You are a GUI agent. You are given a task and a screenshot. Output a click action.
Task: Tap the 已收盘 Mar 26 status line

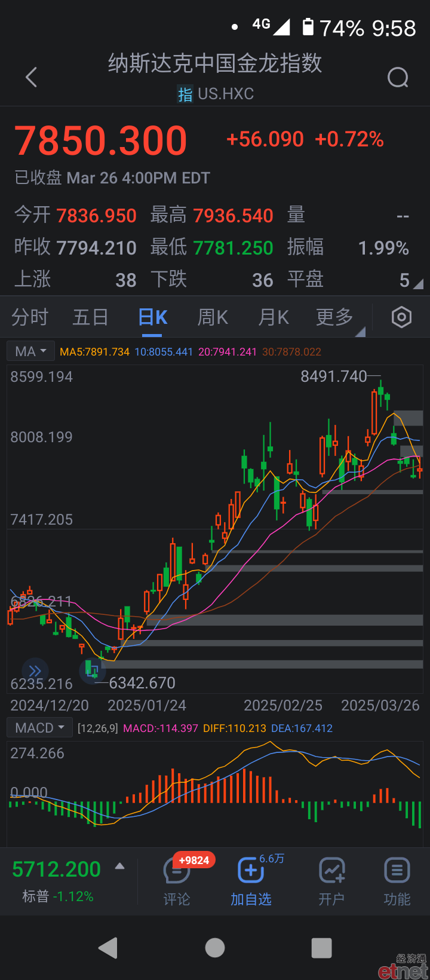112,178
